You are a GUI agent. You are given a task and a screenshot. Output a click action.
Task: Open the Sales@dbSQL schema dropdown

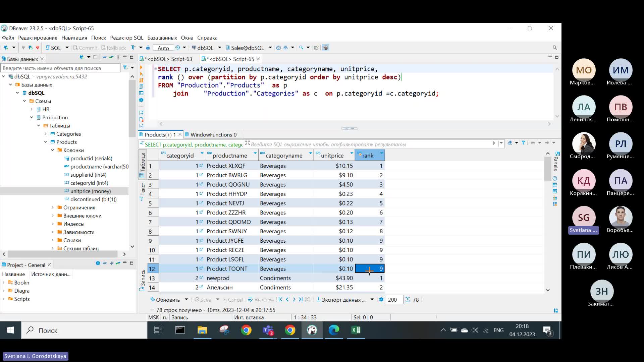pos(270,48)
